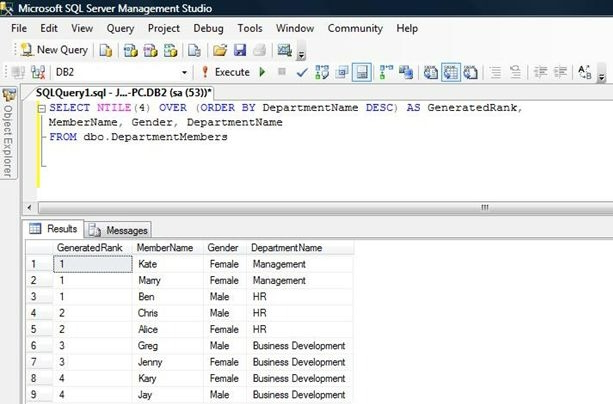Click the GeneratedRank column header

[92, 248]
